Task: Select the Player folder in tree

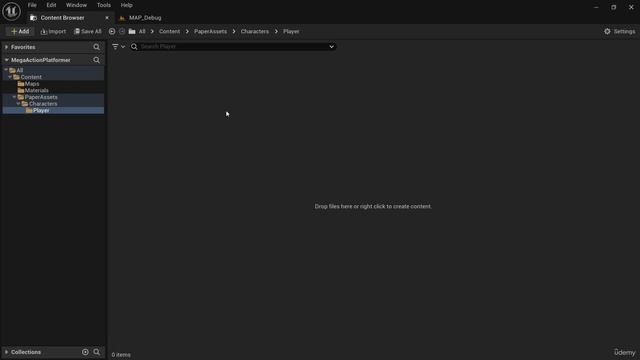Action: pyautogui.click(x=53, y=110)
